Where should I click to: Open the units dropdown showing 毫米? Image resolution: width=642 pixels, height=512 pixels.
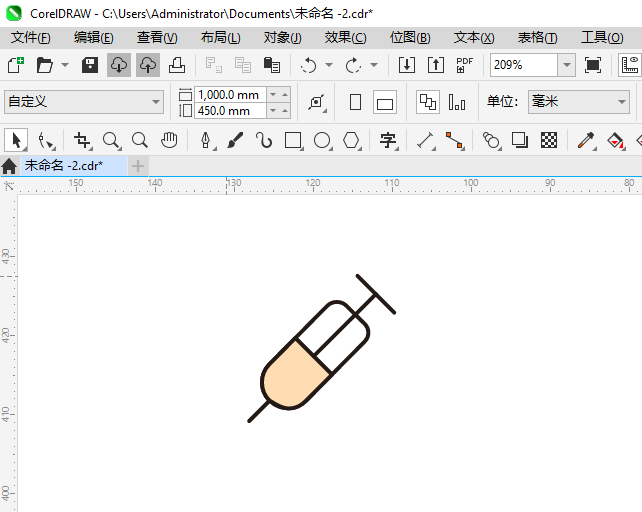579,102
